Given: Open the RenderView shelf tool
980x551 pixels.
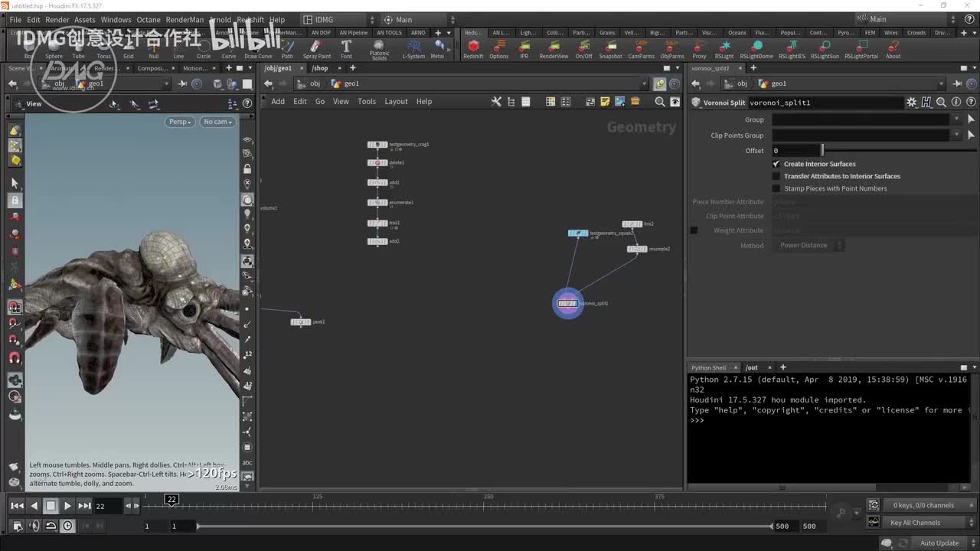Looking at the screenshot, I should coord(554,47).
